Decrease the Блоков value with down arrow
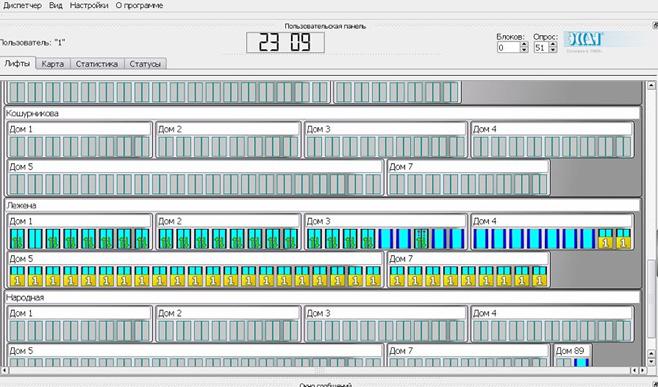Screen dimensions: 658x387 [x=524, y=50]
